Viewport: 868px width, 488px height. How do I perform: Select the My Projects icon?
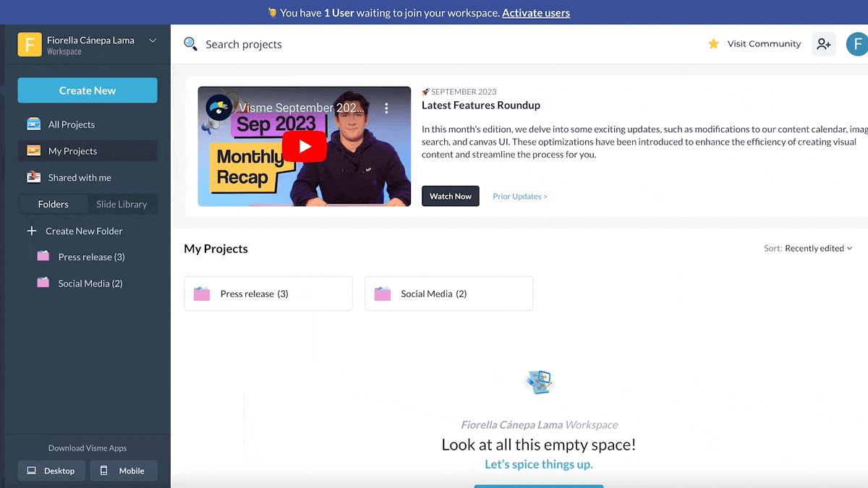(x=33, y=150)
